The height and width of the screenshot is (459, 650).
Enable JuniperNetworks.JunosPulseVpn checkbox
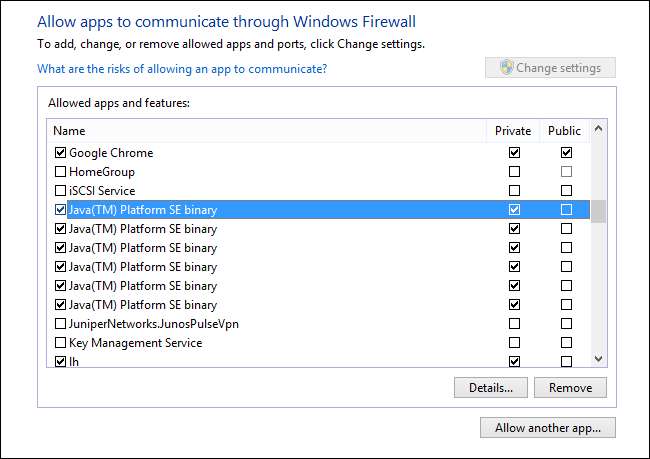tap(61, 324)
